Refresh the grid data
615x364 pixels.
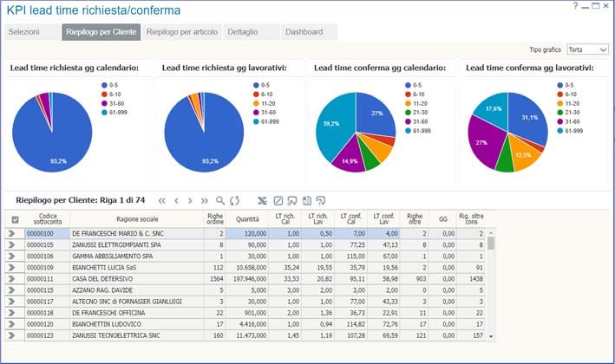click(234, 200)
